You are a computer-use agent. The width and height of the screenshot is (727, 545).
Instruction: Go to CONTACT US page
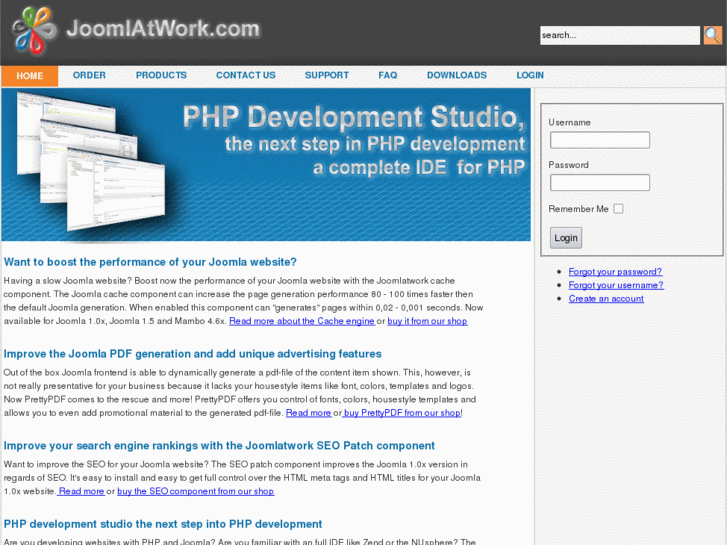[x=246, y=75]
